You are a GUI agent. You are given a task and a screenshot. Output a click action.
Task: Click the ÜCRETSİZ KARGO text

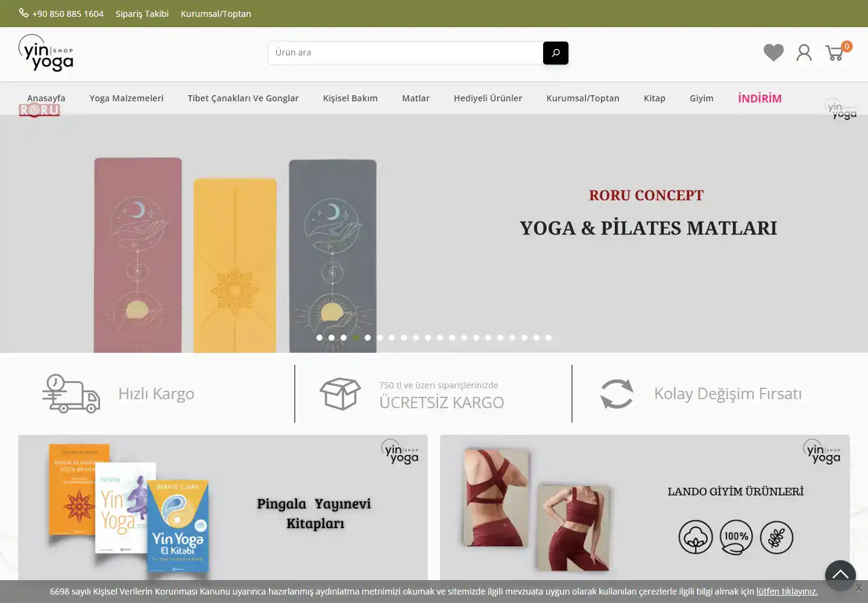point(442,402)
